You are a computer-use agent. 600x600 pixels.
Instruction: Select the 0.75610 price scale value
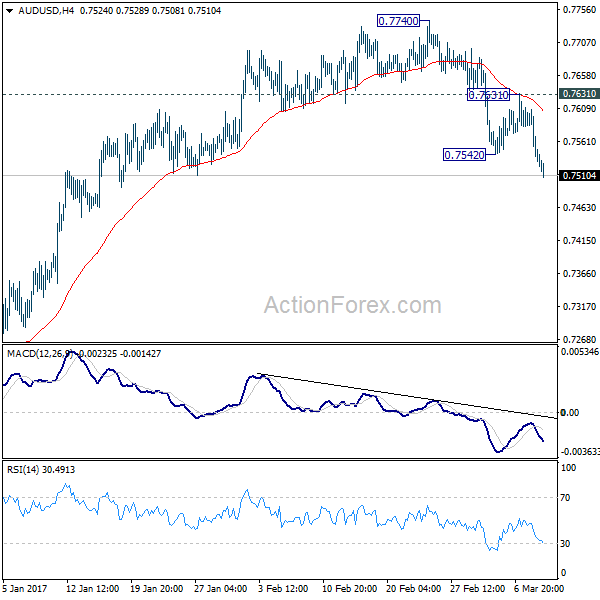(579, 142)
